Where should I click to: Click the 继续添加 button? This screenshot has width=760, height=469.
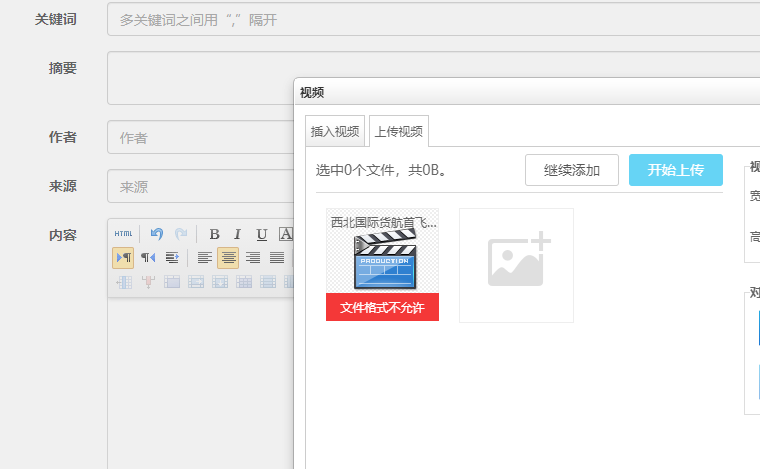click(572, 170)
